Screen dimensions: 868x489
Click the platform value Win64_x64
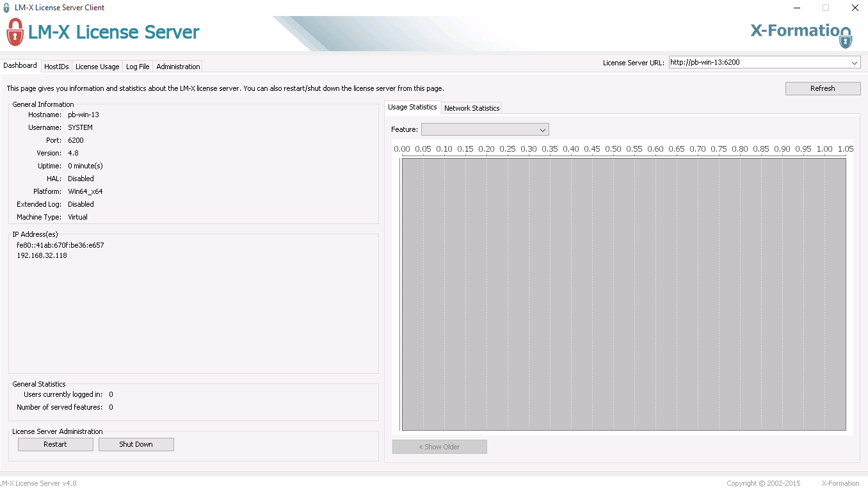click(85, 191)
